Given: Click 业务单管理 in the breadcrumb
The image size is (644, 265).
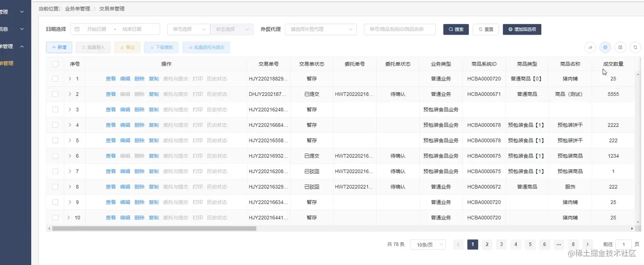Looking at the screenshot, I should [x=78, y=9].
